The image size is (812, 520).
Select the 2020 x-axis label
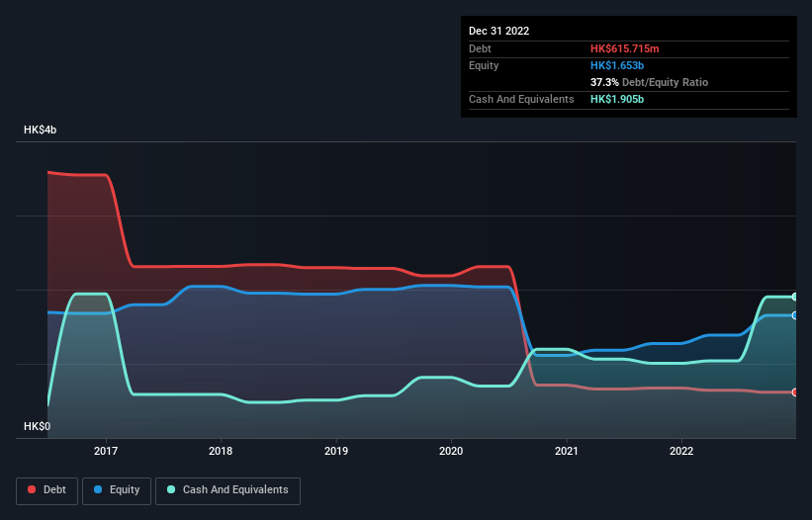pyautogui.click(x=451, y=451)
